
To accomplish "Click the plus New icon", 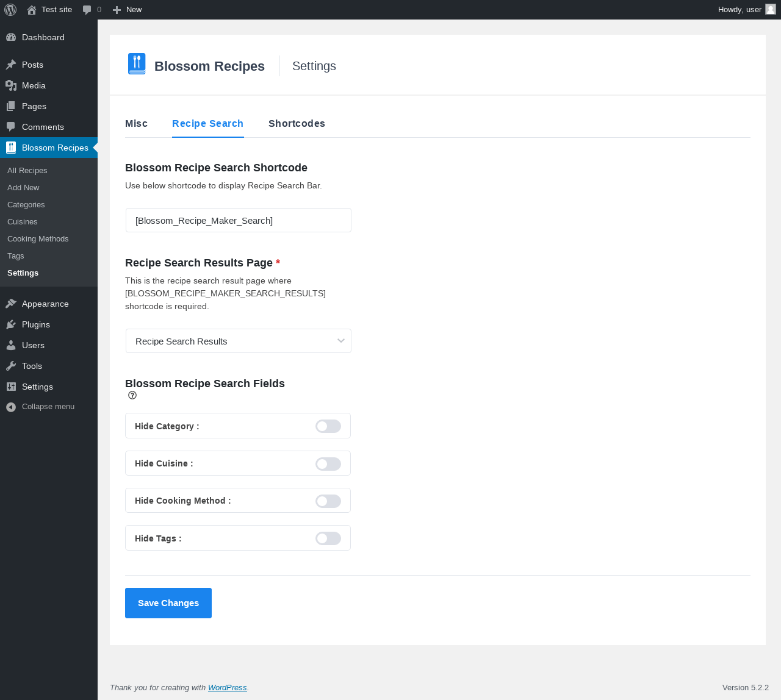I will point(117,10).
